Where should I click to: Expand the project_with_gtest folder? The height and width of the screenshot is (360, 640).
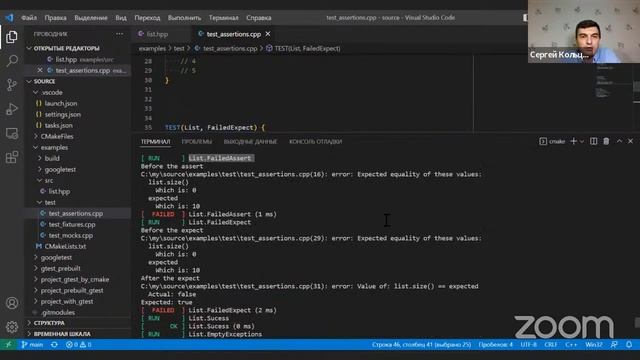click(67, 302)
